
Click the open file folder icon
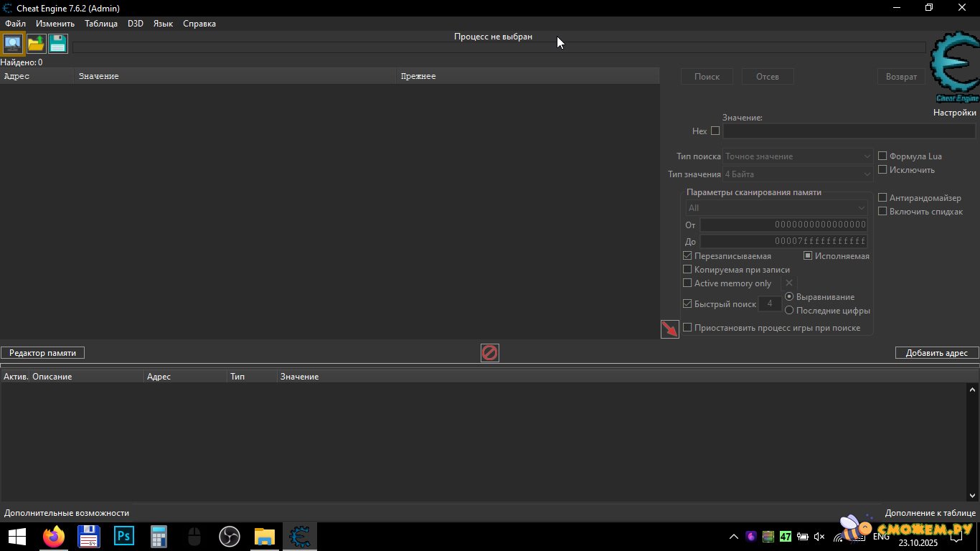[36, 44]
